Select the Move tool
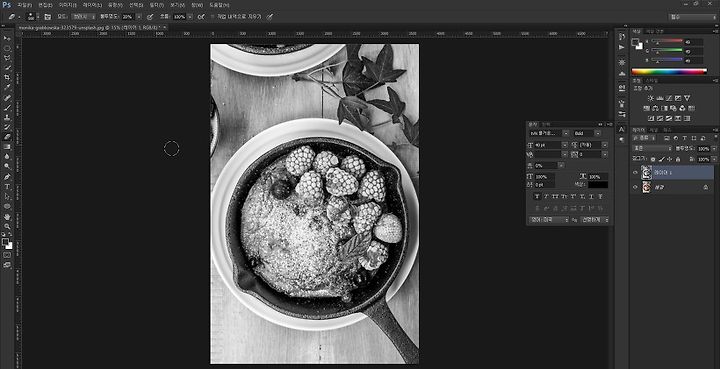 [7, 38]
